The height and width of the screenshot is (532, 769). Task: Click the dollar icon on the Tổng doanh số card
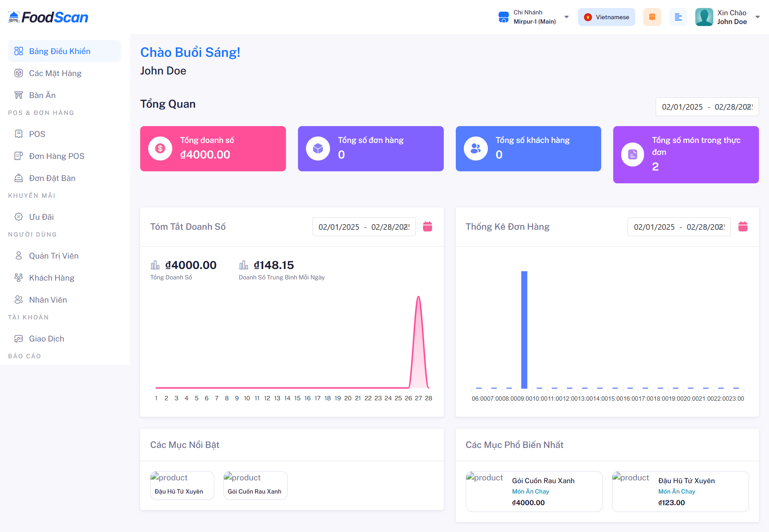point(160,149)
